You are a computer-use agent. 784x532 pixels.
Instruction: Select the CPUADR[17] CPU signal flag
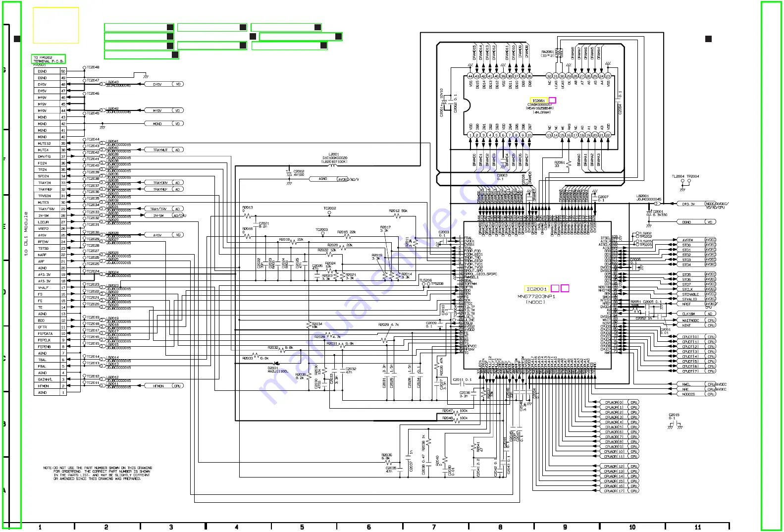point(619,491)
